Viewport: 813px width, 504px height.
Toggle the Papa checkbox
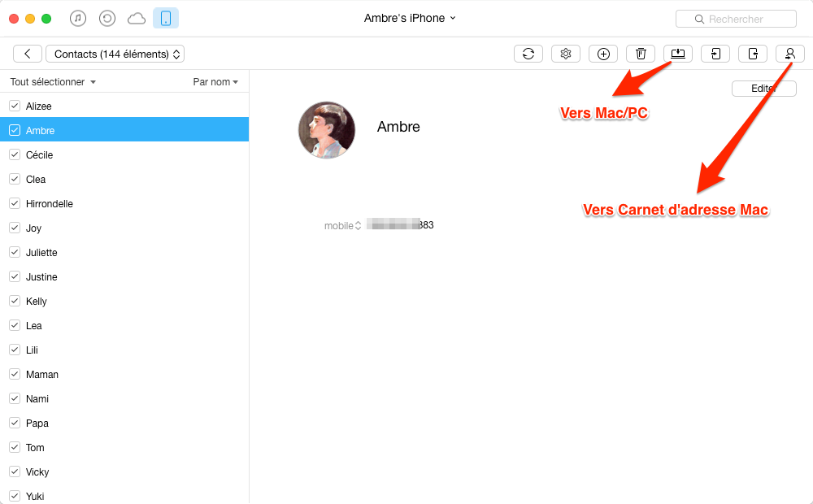(x=15, y=423)
